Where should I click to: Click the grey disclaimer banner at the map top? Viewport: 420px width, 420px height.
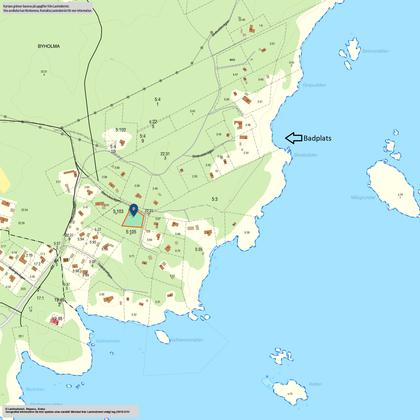pyautogui.click(x=47, y=9)
